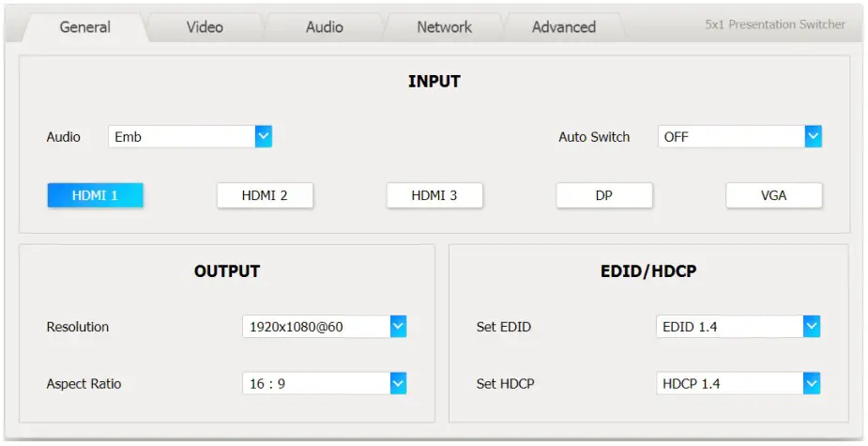The height and width of the screenshot is (446, 868).
Task: Open the Audio tab
Action: (x=324, y=27)
